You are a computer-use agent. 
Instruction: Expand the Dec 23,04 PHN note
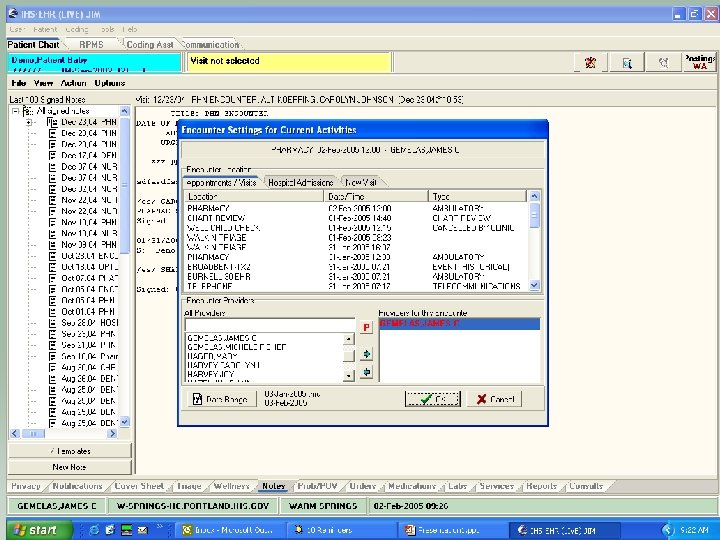(29, 122)
